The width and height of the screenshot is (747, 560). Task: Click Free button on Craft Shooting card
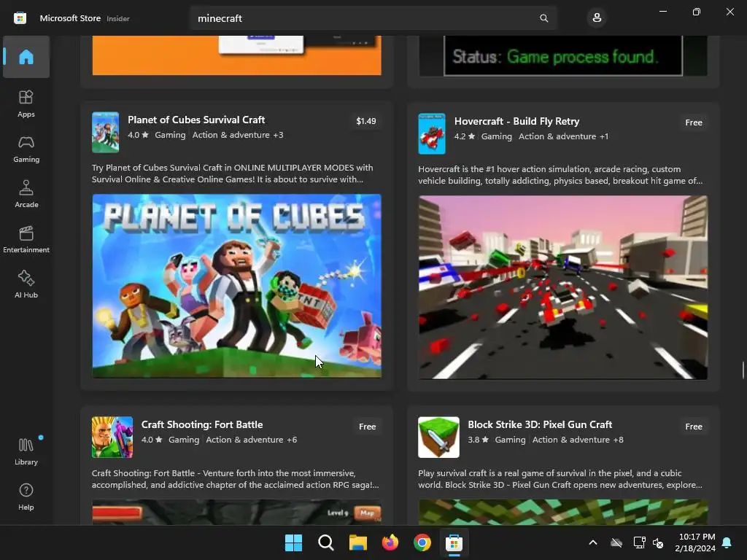(368, 427)
